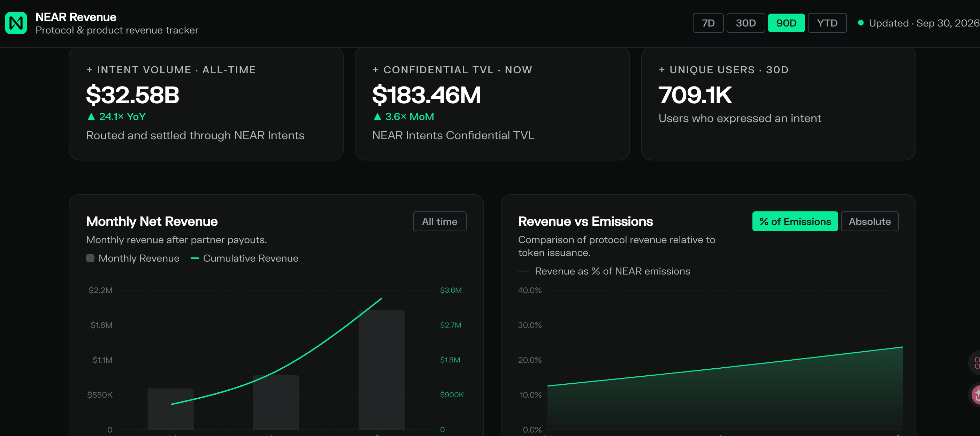Image resolution: width=980 pixels, height=436 pixels.
Task: Switch to Absolute view
Action: tap(870, 221)
